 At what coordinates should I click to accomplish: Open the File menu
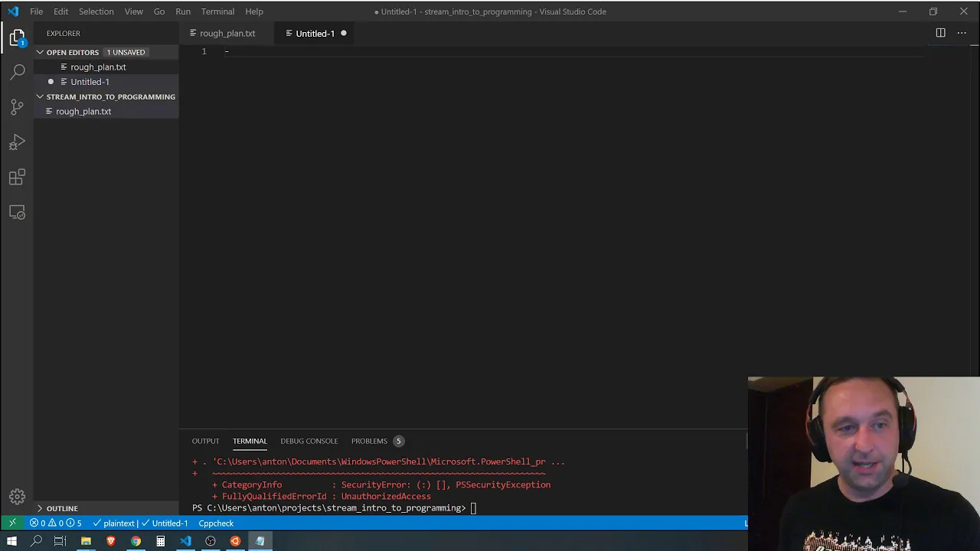[36, 11]
